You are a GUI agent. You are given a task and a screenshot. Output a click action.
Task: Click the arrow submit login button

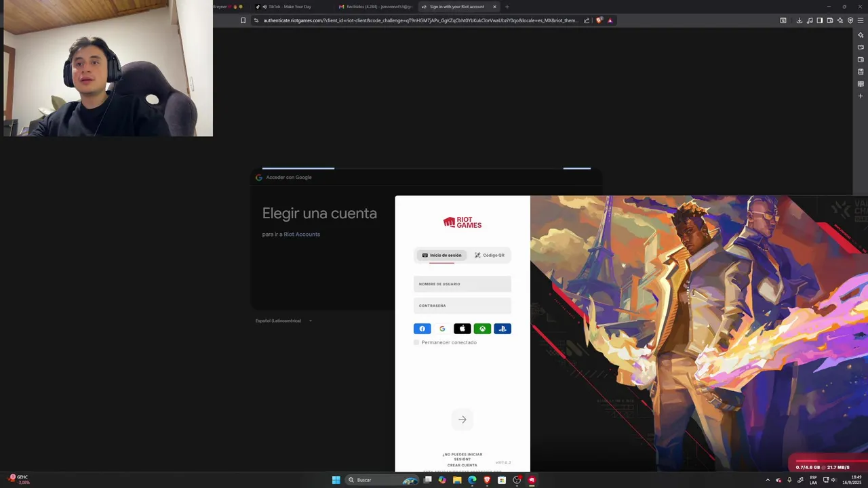pos(462,420)
